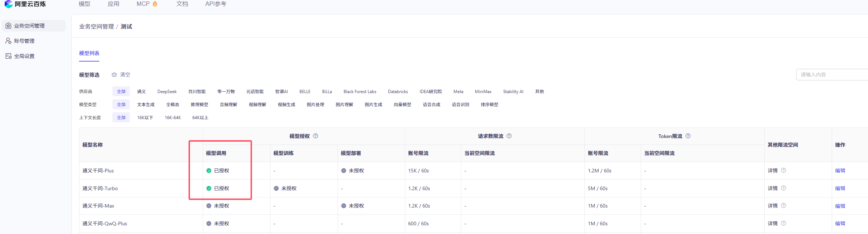Viewport: 868px width, 234px height.
Task: Click 编辑 for 通义千问-Plus
Action: click(x=840, y=171)
